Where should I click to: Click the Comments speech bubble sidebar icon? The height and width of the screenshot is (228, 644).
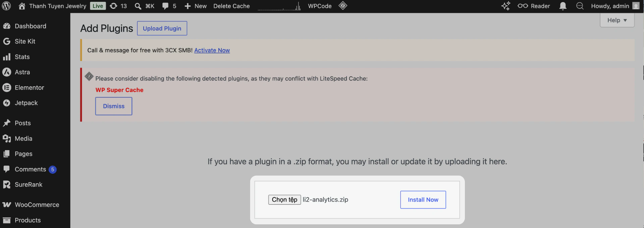tap(7, 169)
